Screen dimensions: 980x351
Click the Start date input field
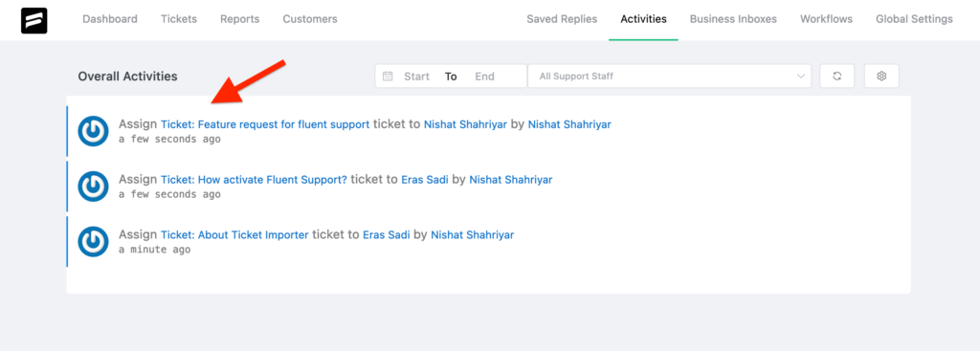[x=417, y=77]
